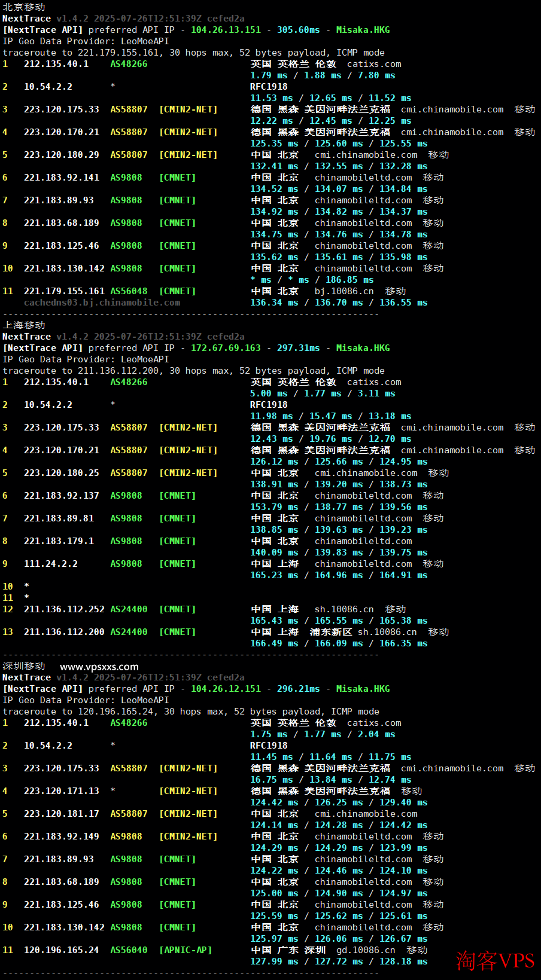Click the 淘客VPS red watermark logo
The image size is (541, 980).
pos(495,960)
